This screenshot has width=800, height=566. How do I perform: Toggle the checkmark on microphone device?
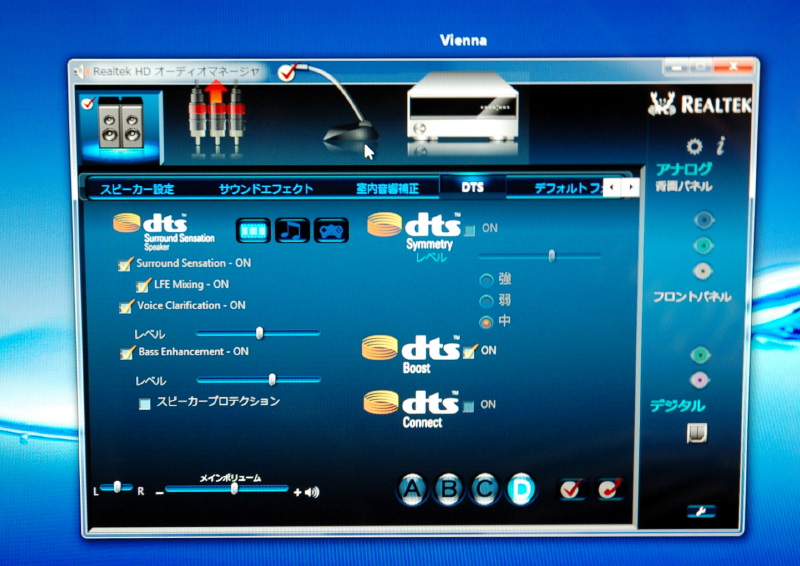tap(287, 72)
